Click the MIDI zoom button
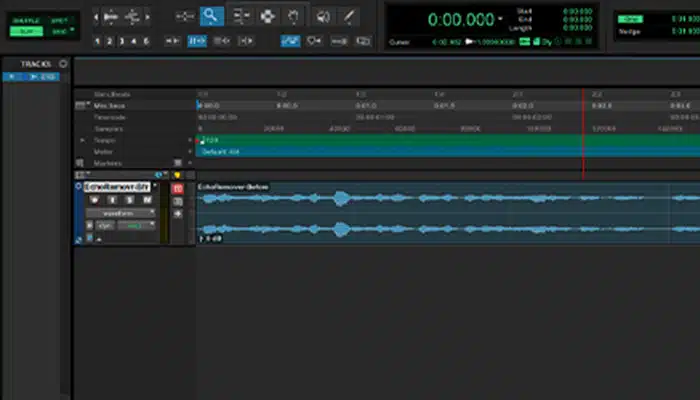Screen dimensions: 700x400 click(132, 17)
